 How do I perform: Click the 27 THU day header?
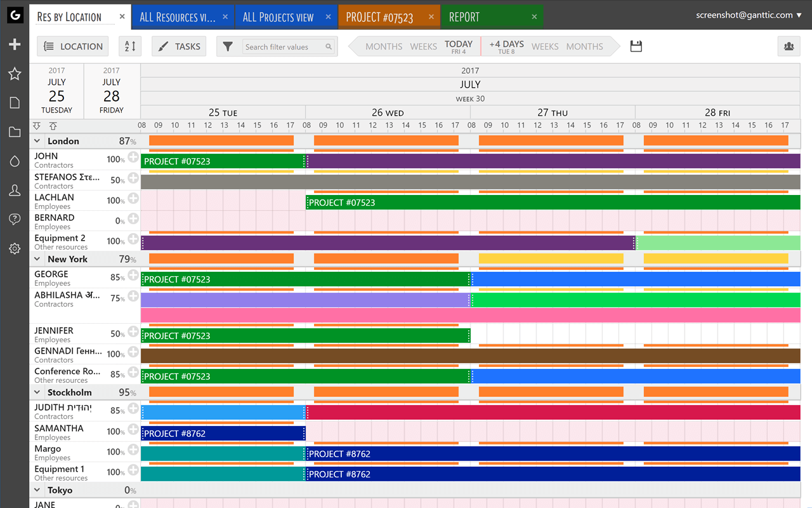[553, 112]
